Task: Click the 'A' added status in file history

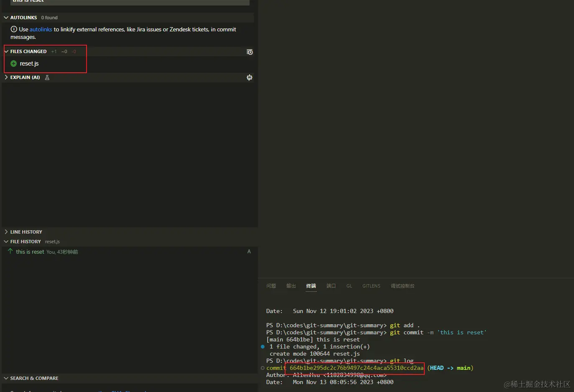Action: pos(249,252)
